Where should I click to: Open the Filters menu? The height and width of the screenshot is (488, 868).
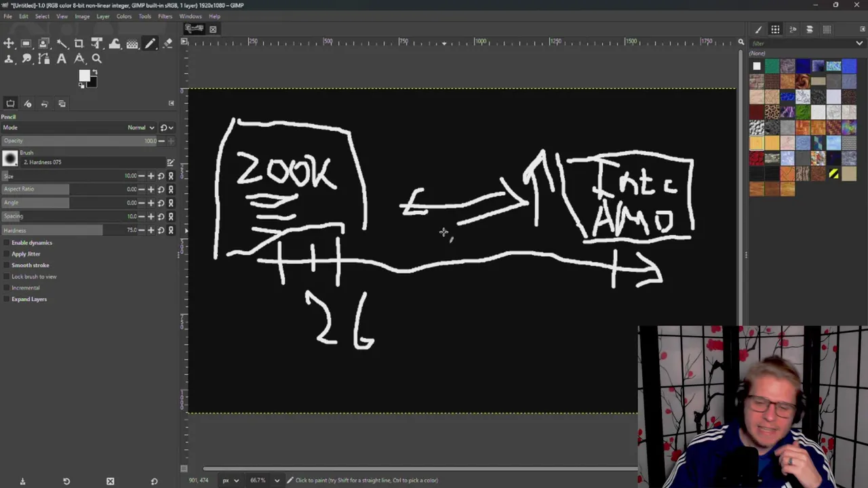tap(165, 16)
